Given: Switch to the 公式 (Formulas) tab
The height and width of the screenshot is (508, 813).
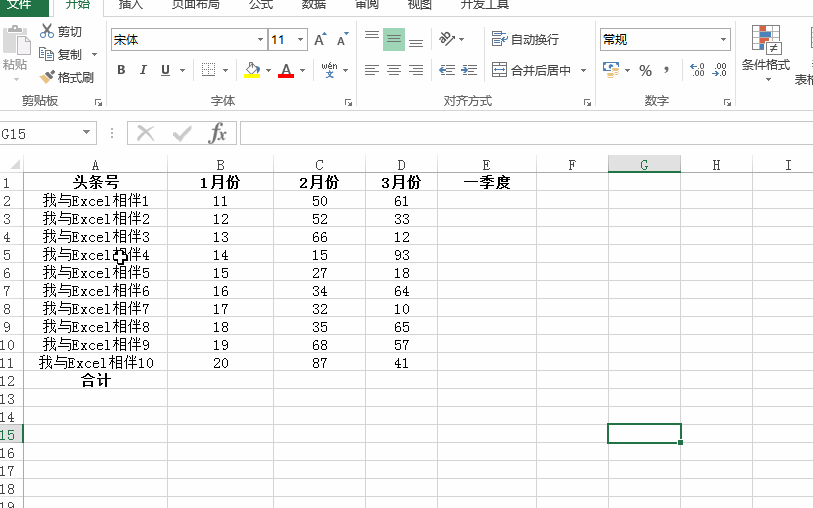Looking at the screenshot, I should point(261,5).
